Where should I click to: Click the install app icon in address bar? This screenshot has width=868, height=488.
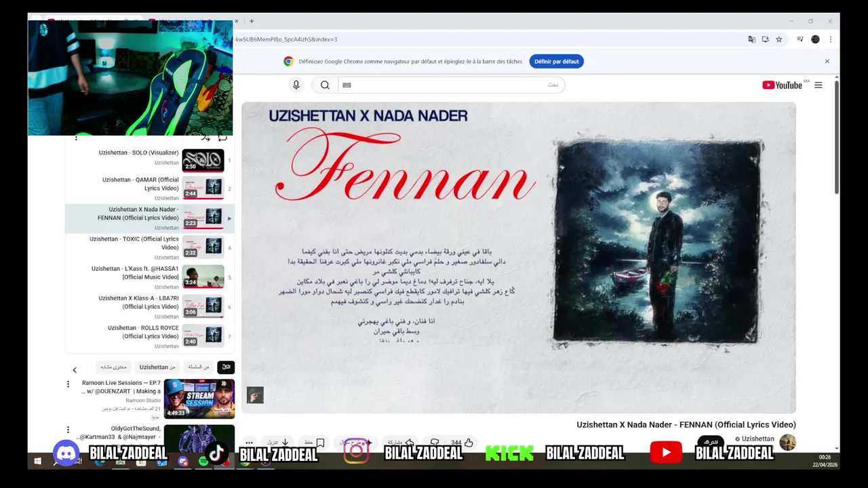[x=765, y=39]
